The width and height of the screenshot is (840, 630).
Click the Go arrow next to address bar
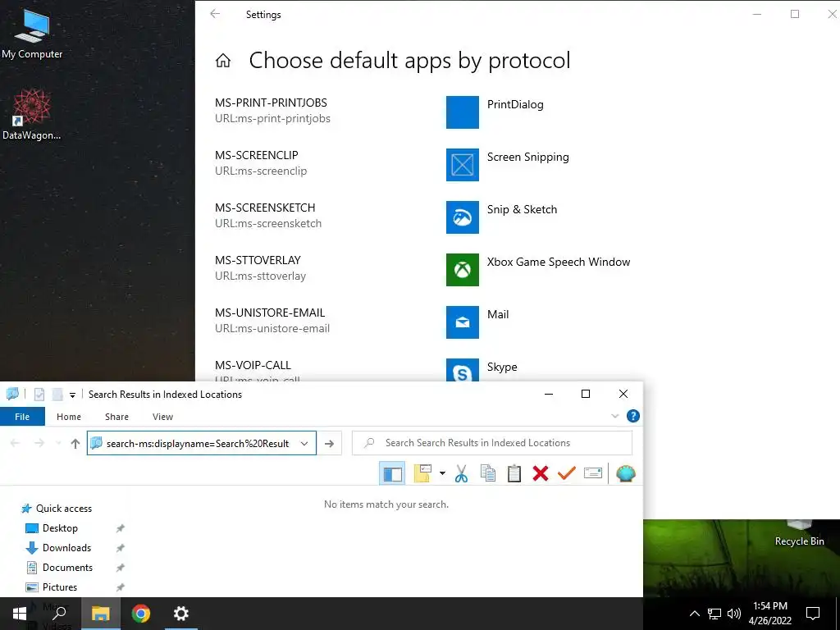tap(330, 444)
